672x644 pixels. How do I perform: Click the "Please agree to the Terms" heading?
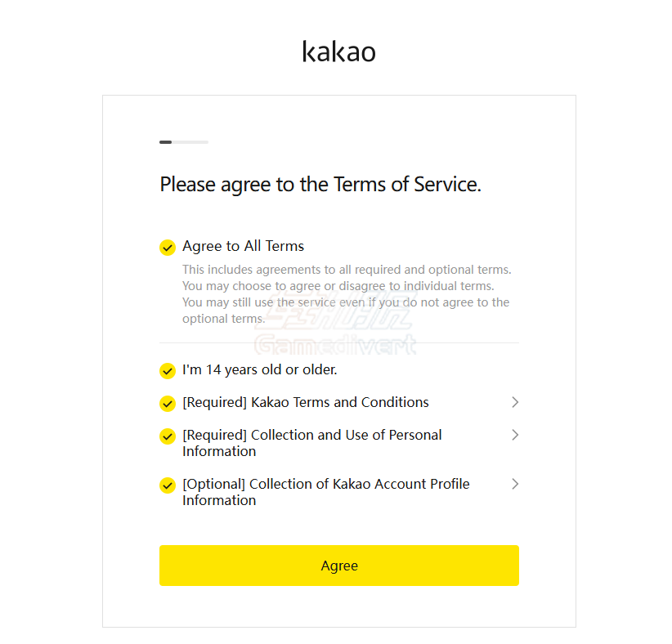pos(320,185)
